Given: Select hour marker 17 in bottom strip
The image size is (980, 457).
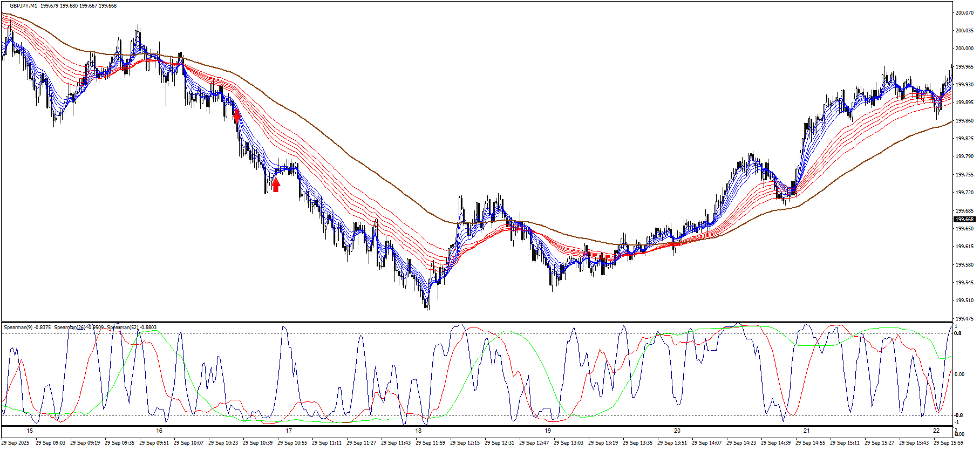Looking at the screenshot, I should coord(289,431).
